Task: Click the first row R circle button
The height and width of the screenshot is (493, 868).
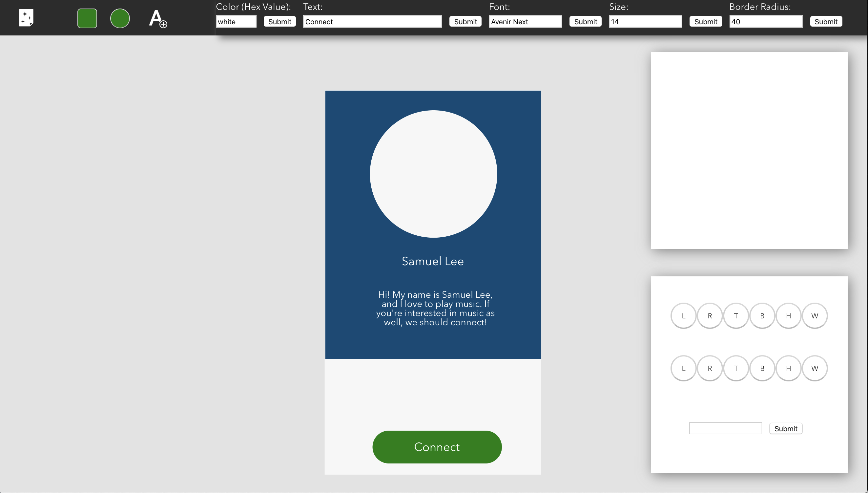Action: (710, 315)
